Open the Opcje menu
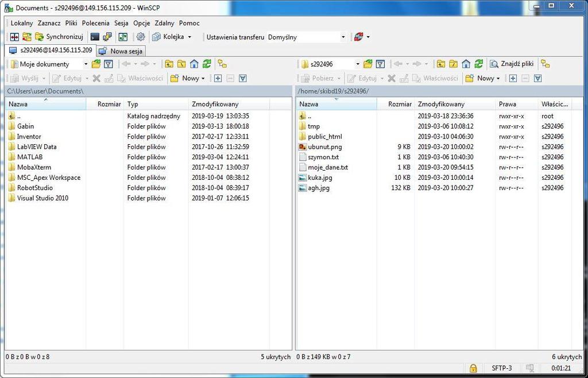Screen dimensions: 588x378 click(142, 23)
